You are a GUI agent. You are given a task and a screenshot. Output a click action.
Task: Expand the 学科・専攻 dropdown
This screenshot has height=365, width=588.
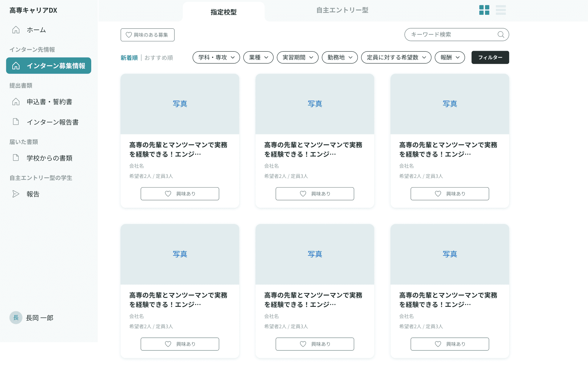point(216,58)
